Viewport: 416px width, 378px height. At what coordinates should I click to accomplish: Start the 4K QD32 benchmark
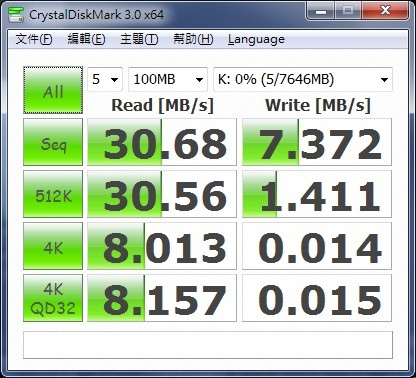pos(53,298)
